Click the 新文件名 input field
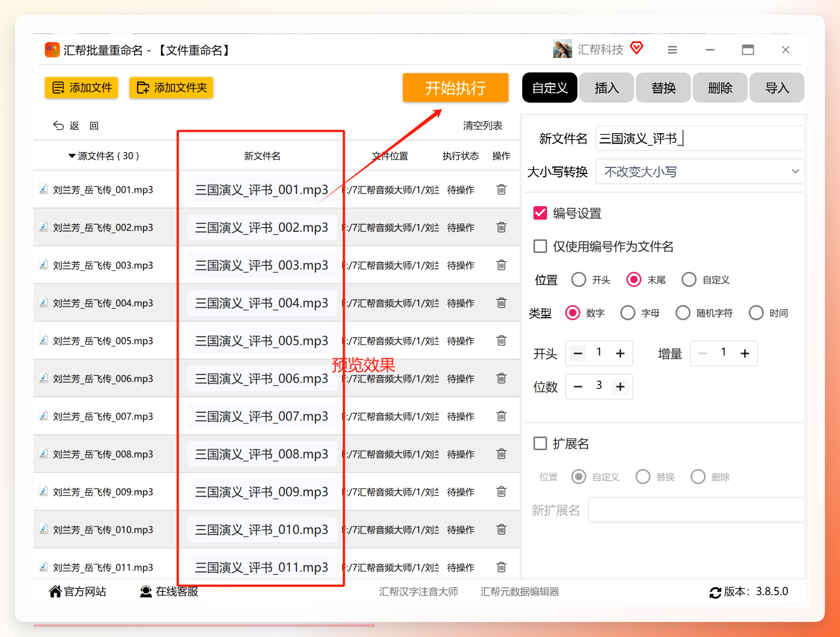Viewport: 840px width, 637px height. [x=699, y=138]
